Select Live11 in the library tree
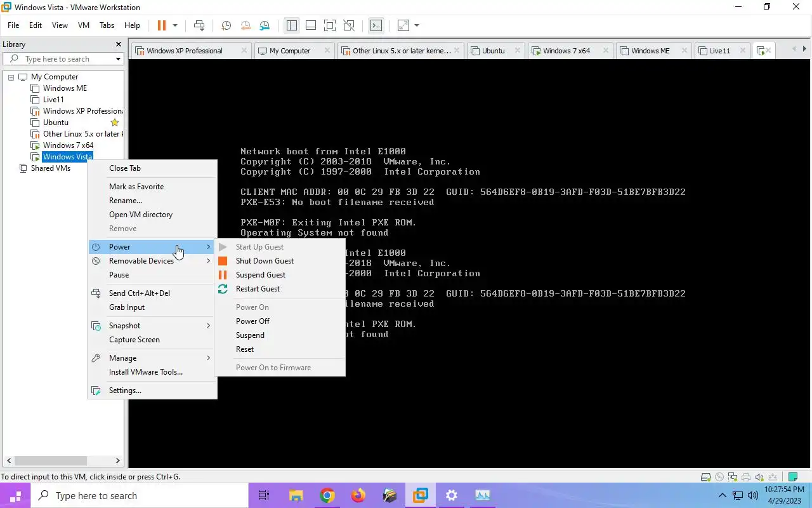This screenshot has width=812, height=508. click(53, 100)
